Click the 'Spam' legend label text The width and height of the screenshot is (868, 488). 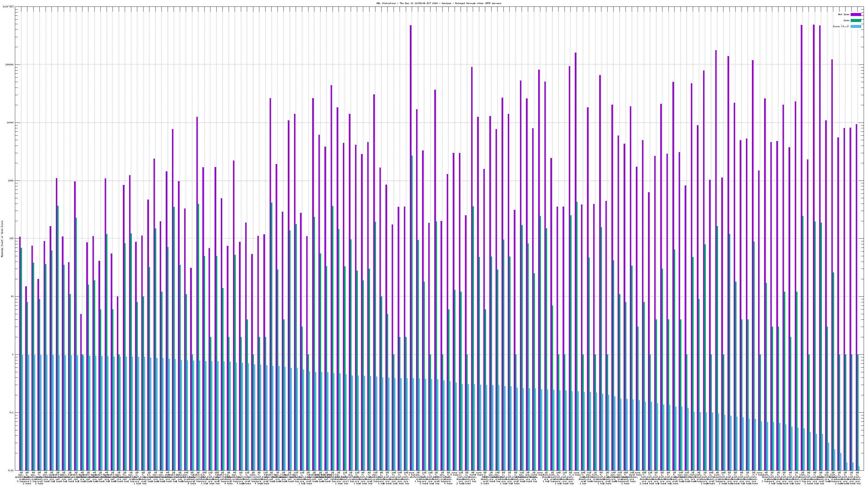(846, 21)
